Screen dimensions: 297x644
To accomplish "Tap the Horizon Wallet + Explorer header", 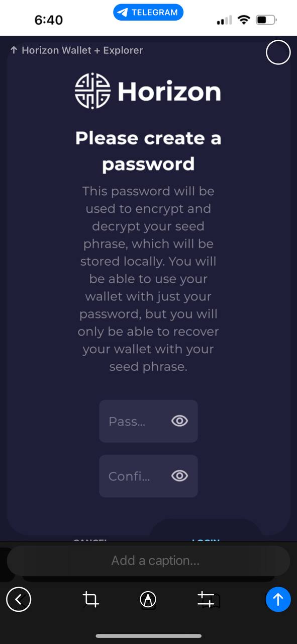I will coord(76,50).
